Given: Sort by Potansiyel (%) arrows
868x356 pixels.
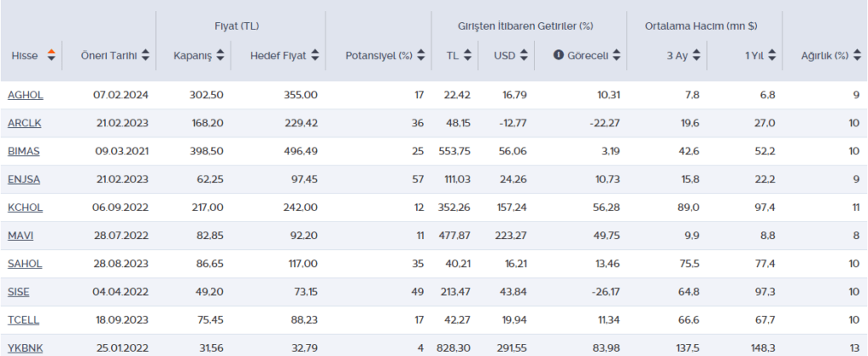Looking at the screenshot, I should point(420,55).
